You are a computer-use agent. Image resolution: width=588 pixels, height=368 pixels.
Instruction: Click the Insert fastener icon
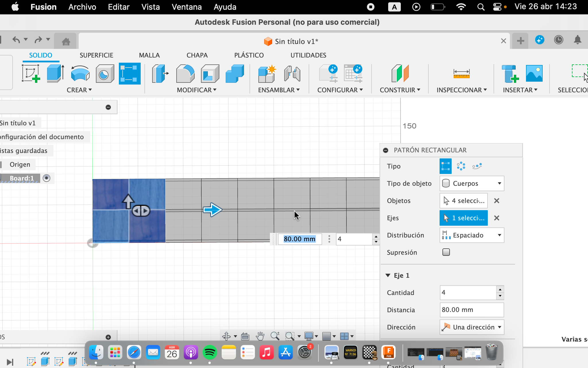coord(510,73)
